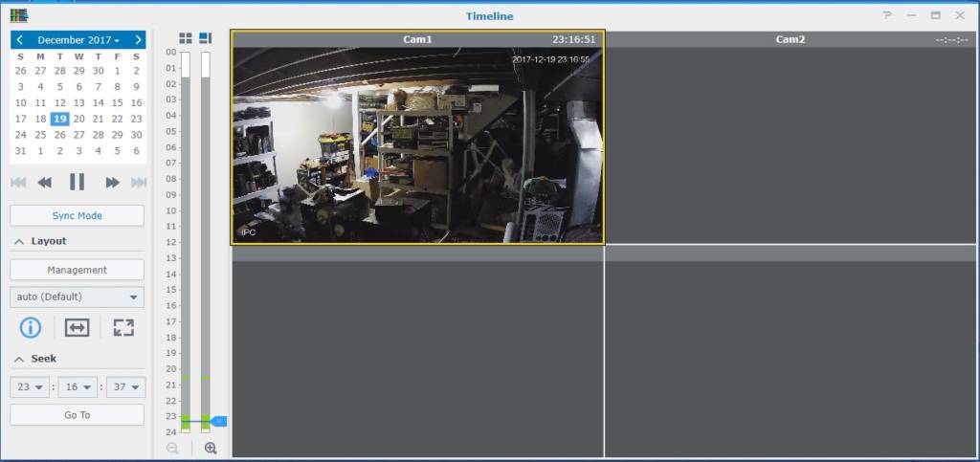Go to next month in calendar
980x462 pixels.
click(x=138, y=40)
